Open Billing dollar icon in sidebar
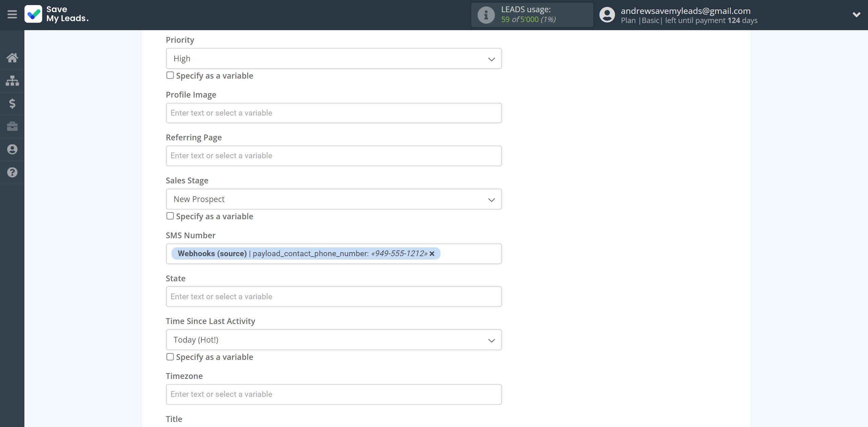The image size is (868, 427). [12, 103]
